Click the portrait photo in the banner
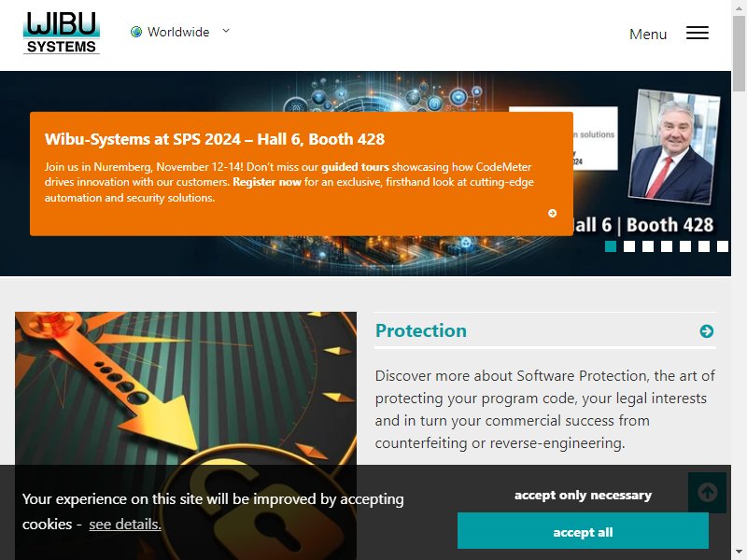 pyautogui.click(x=673, y=147)
